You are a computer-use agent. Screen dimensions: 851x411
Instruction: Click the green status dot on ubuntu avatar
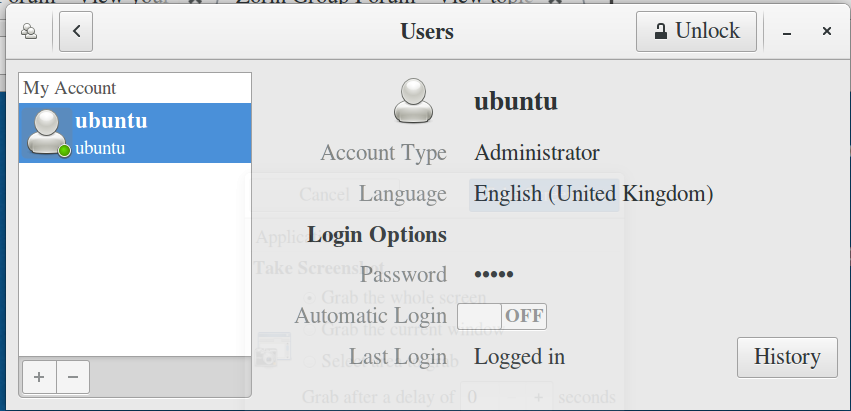(x=64, y=150)
